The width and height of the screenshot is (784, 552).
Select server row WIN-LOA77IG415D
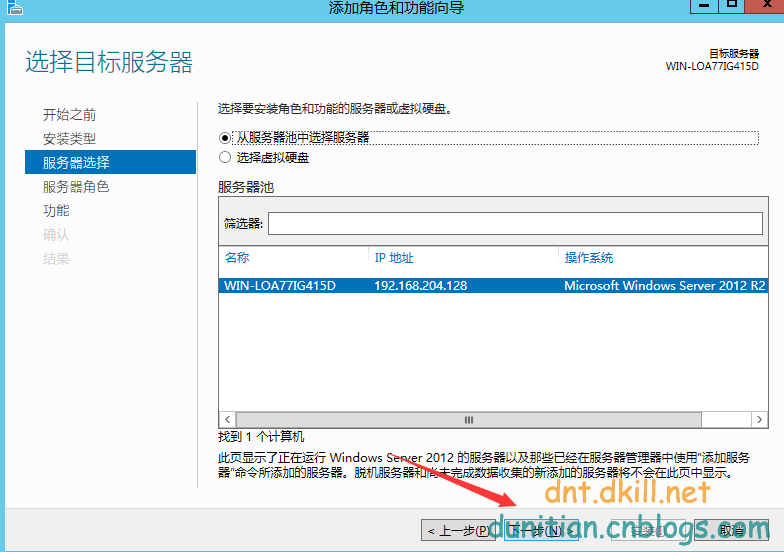[x=493, y=286]
